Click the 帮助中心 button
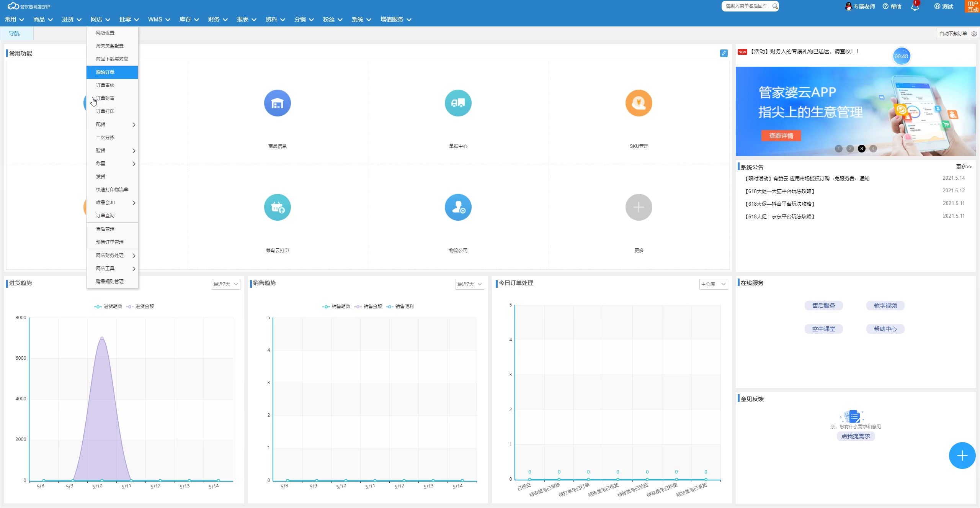 point(885,329)
